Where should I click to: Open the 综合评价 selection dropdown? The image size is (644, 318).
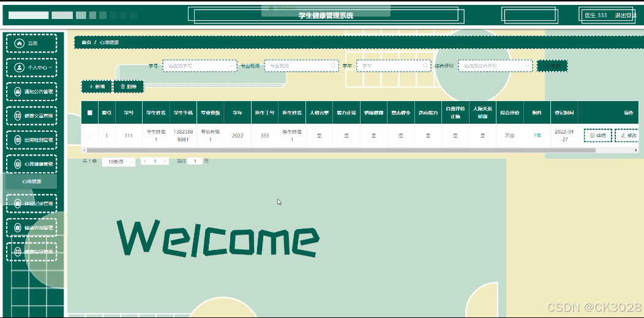coord(495,66)
